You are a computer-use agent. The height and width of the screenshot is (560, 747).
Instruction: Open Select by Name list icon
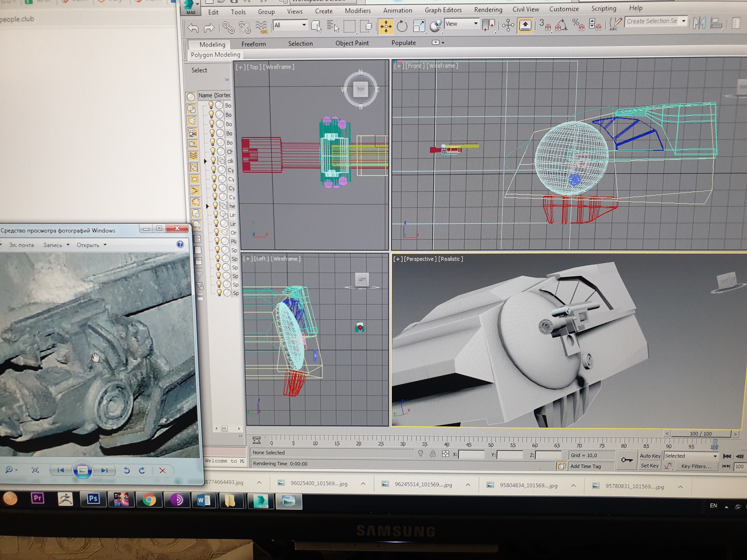333,26
